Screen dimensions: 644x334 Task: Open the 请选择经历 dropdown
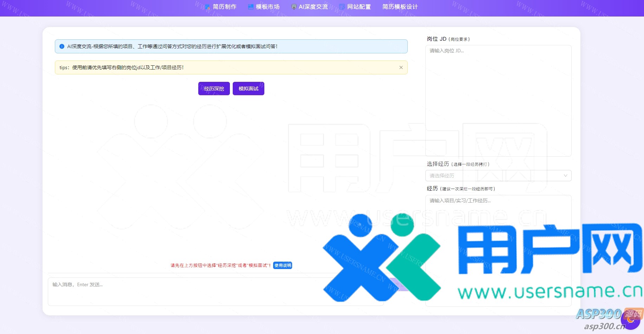(x=492, y=176)
